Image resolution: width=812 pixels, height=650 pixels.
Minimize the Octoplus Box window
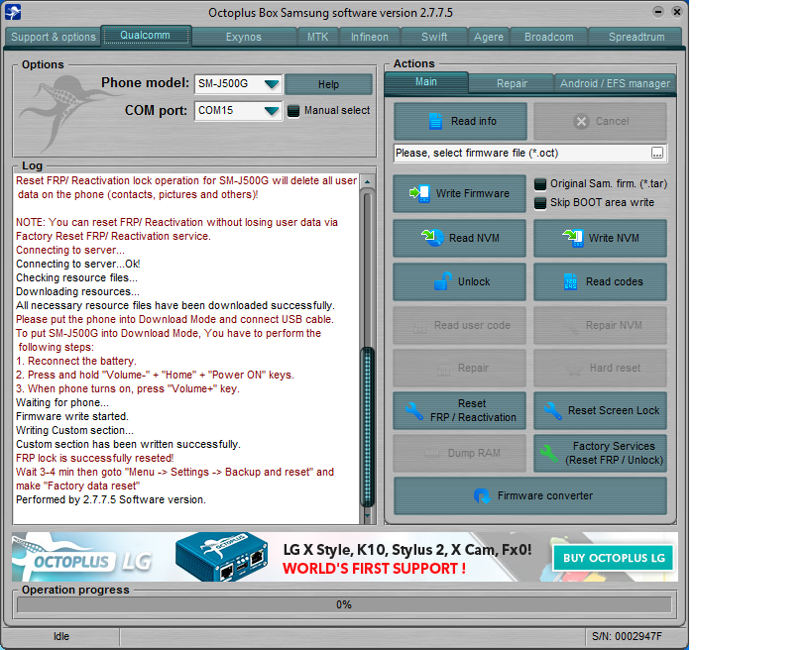657,11
